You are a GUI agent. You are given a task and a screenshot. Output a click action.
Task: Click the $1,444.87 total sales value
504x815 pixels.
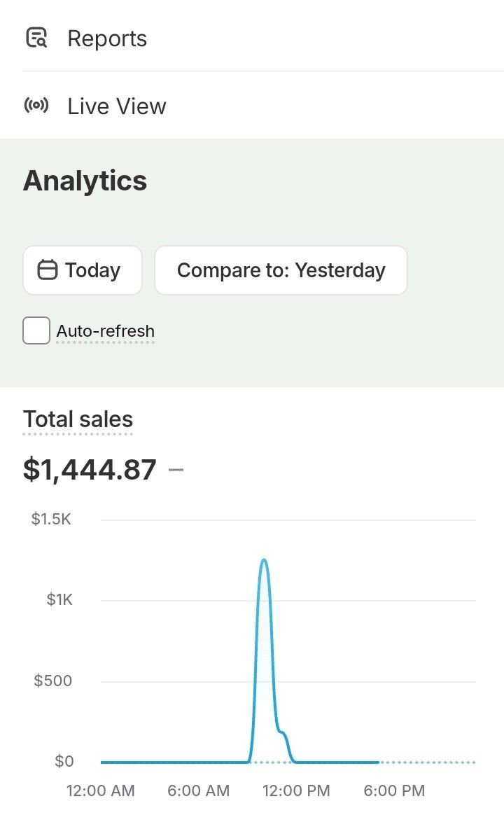[90, 469]
